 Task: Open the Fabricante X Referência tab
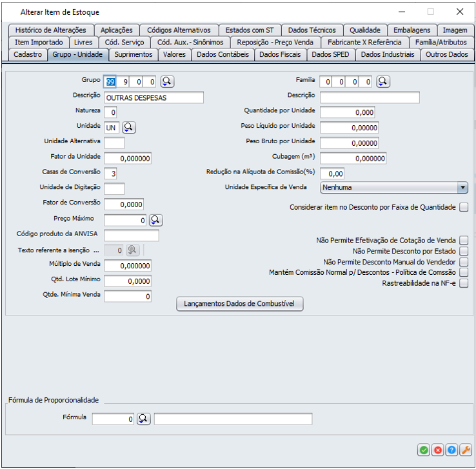click(x=364, y=42)
